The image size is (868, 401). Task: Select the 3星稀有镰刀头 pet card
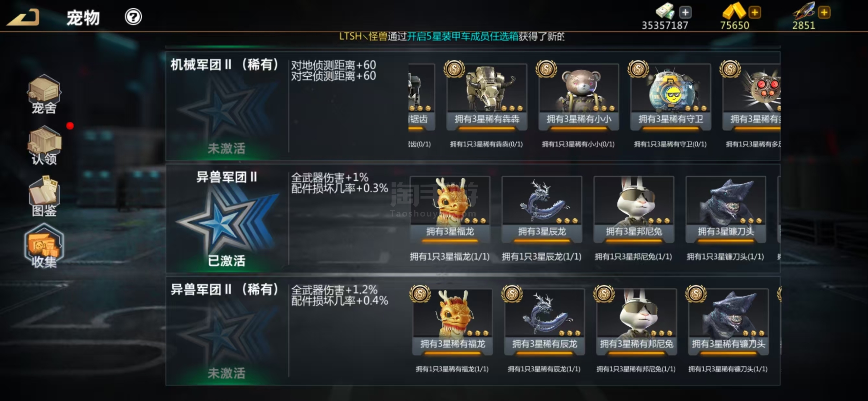coord(728,322)
